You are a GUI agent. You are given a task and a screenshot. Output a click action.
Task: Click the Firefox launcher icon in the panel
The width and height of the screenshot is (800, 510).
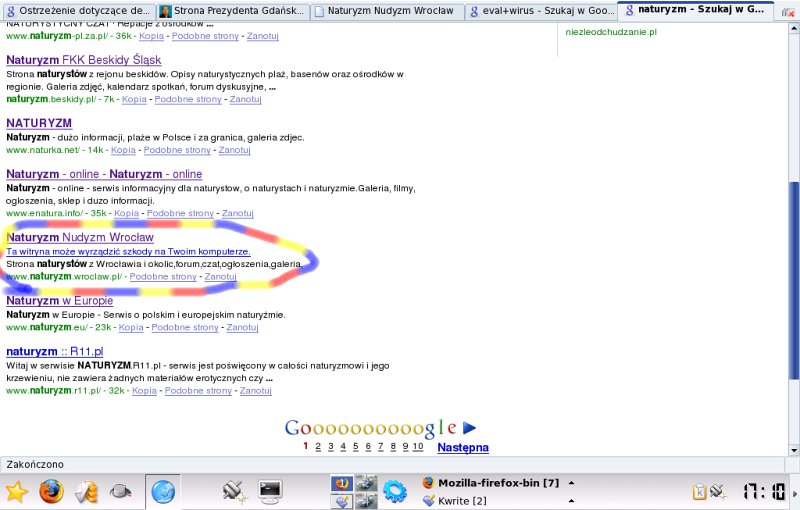[x=51, y=491]
